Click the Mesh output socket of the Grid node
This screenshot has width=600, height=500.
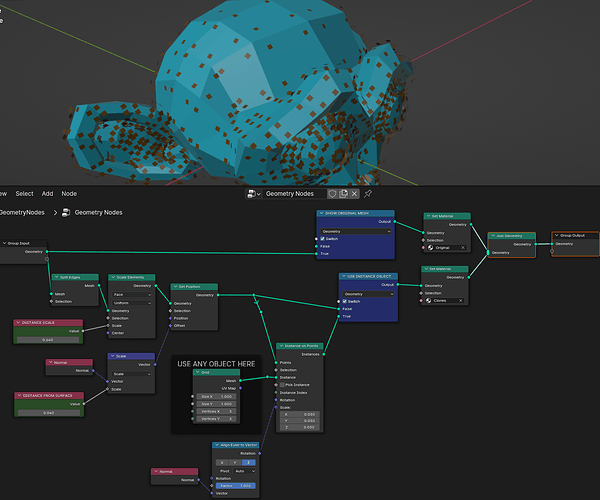click(x=240, y=381)
